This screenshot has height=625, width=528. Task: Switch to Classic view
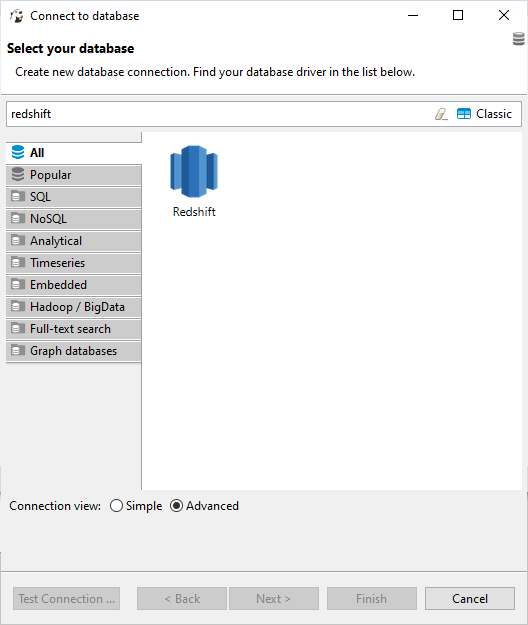tap(485, 114)
